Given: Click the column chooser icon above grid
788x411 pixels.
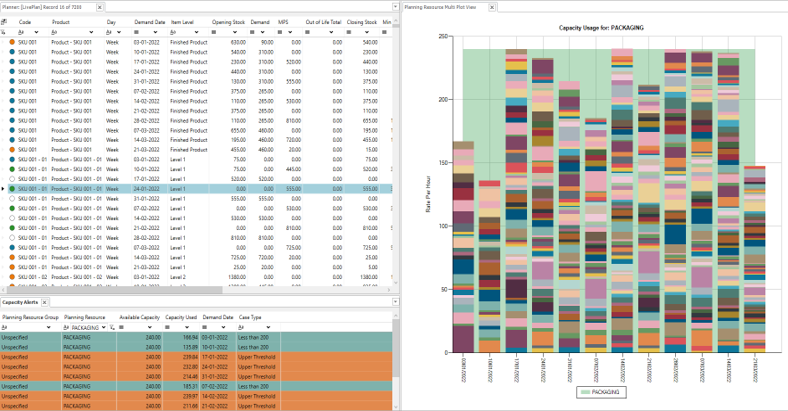Looking at the screenshot, I should click(4, 20).
